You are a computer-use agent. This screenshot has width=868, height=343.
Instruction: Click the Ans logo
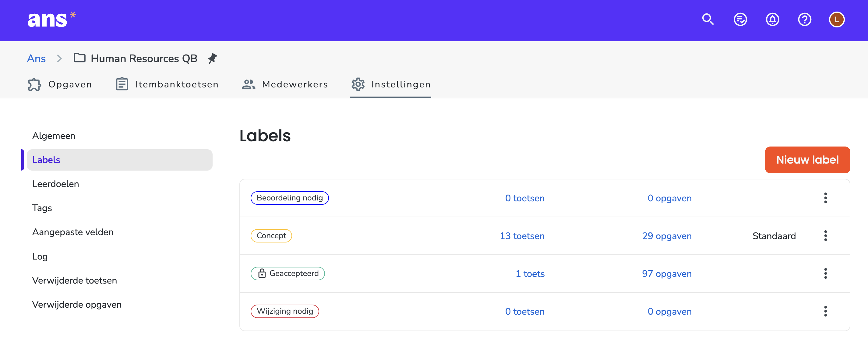click(x=52, y=19)
